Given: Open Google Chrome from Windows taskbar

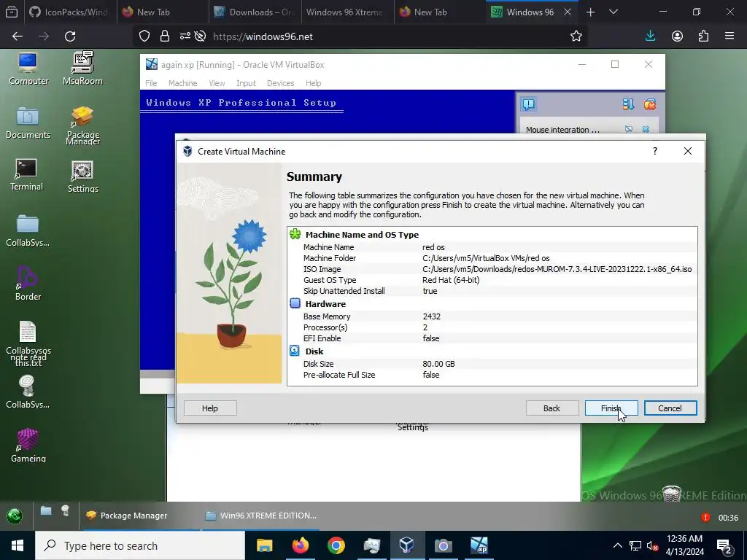Looking at the screenshot, I should pos(336,545).
